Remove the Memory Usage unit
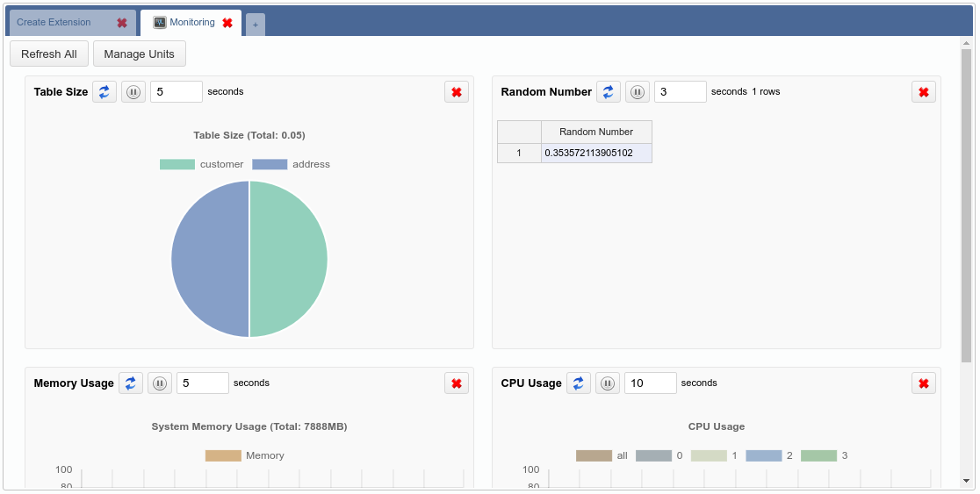 (x=457, y=383)
